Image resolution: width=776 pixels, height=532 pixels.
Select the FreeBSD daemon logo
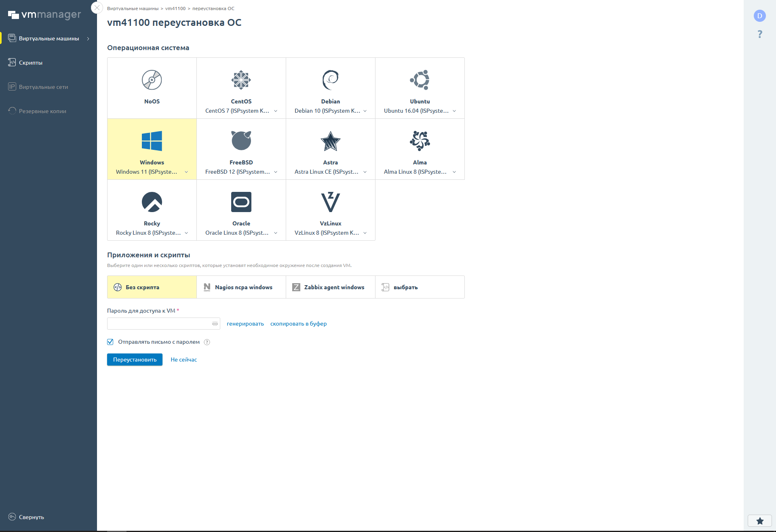click(241, 141)
